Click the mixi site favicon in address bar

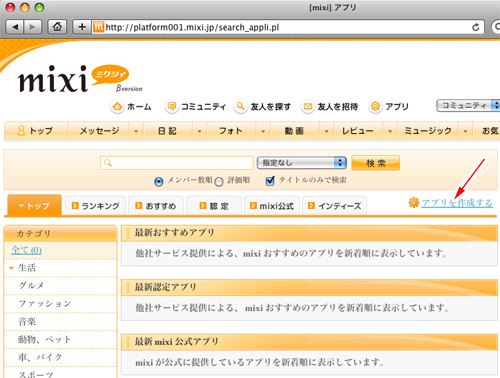coord(98,27)
